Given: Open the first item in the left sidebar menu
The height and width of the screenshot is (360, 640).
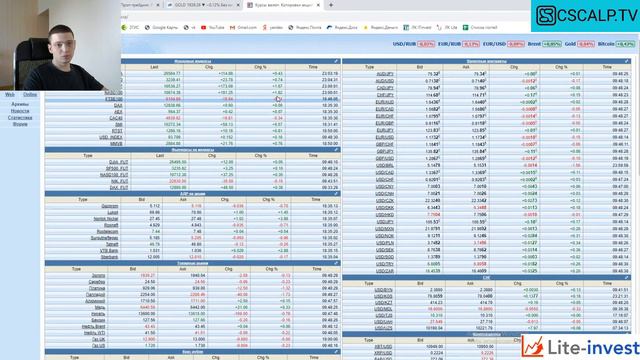Looking at the screenshot, I should click(x=20, y=104).
